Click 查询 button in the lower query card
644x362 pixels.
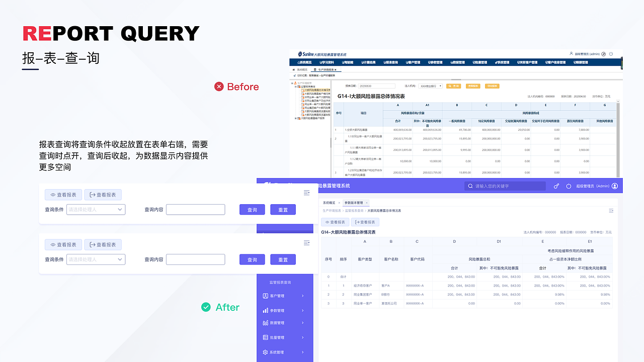pyautogui.click(x=252, y=260)
